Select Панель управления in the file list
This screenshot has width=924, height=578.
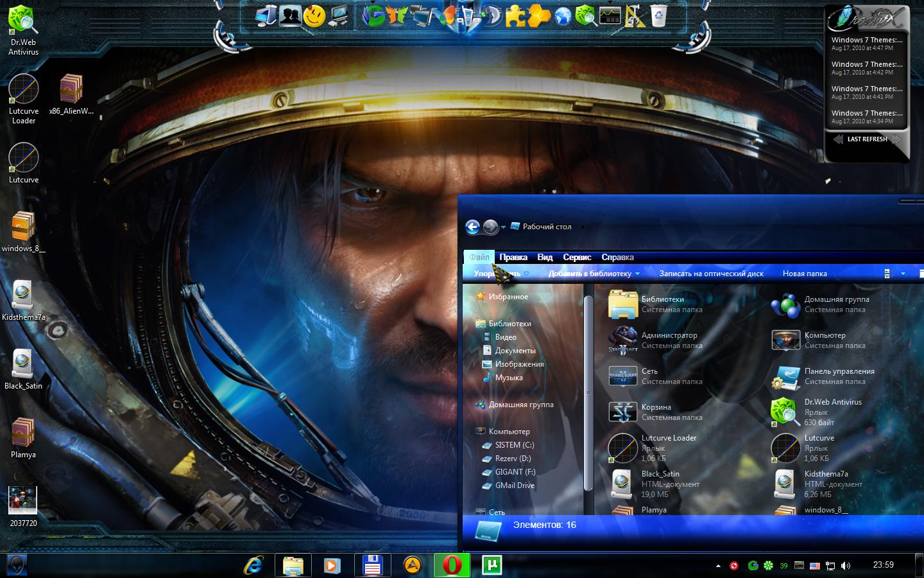pyautogui.click(x=824, y=376)
